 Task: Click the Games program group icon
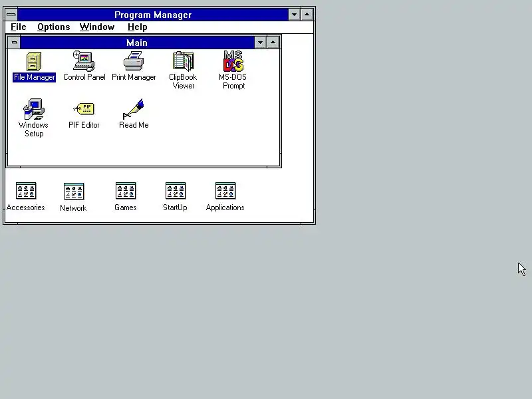pyautogui.click(x=126, y=191)
